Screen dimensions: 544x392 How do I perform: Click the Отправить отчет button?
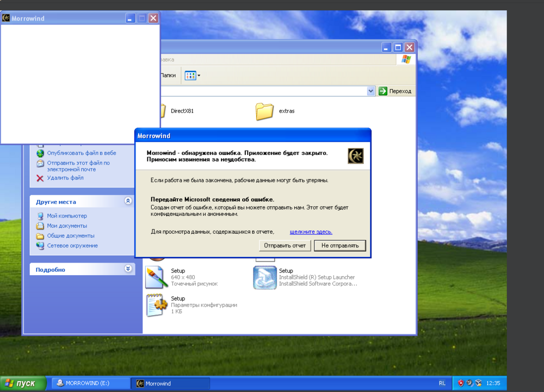285,245
